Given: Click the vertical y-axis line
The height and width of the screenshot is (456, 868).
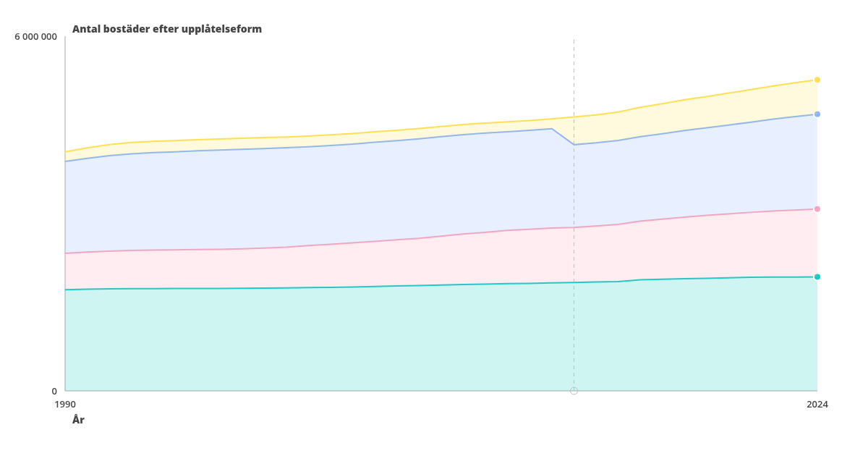Looking at the screenshot, I should point(65,217).
